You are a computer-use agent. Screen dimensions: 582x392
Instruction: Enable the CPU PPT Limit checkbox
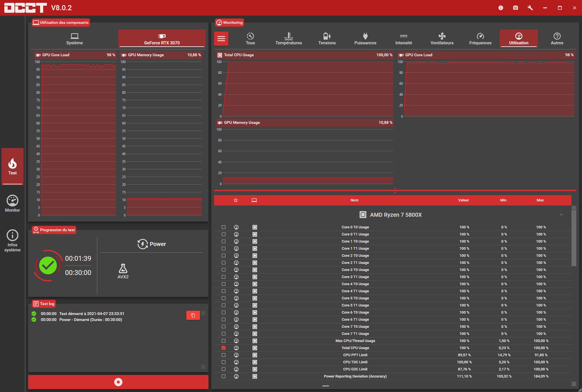[x=224, y=355]
